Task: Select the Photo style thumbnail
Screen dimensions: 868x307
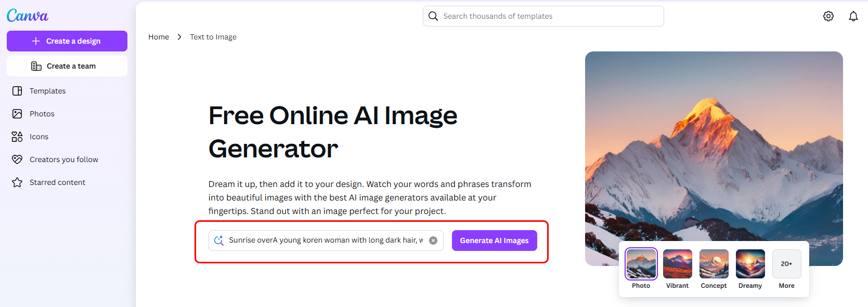Action: coord(641,264)
